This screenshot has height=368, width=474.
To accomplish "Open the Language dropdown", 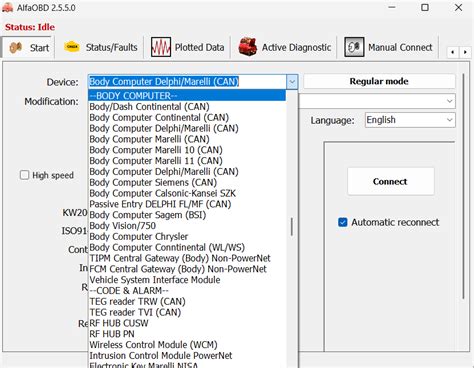I will (x=450, y=120).
